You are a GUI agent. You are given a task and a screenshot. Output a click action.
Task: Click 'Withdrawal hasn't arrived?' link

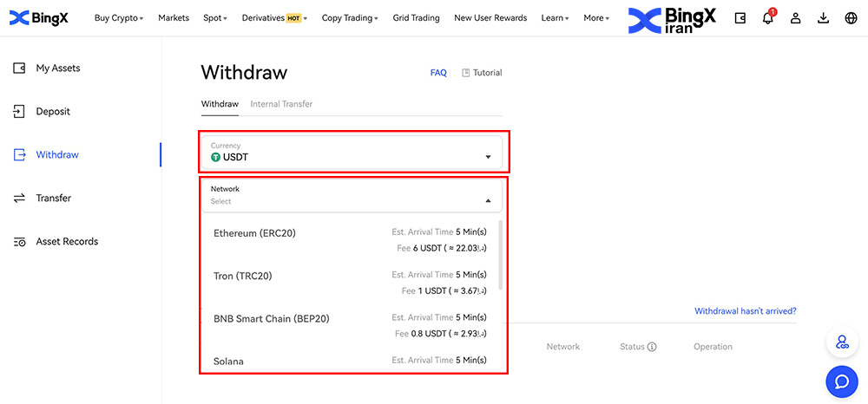coord(745,311)
